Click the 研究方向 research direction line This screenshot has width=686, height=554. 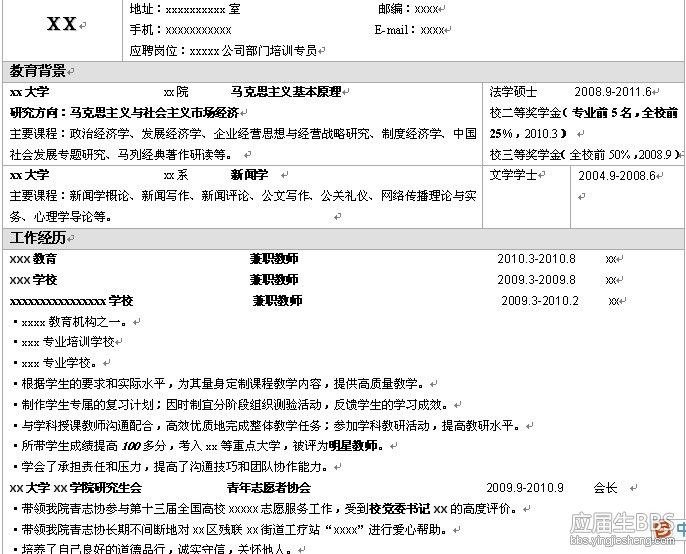click(125, 113)
